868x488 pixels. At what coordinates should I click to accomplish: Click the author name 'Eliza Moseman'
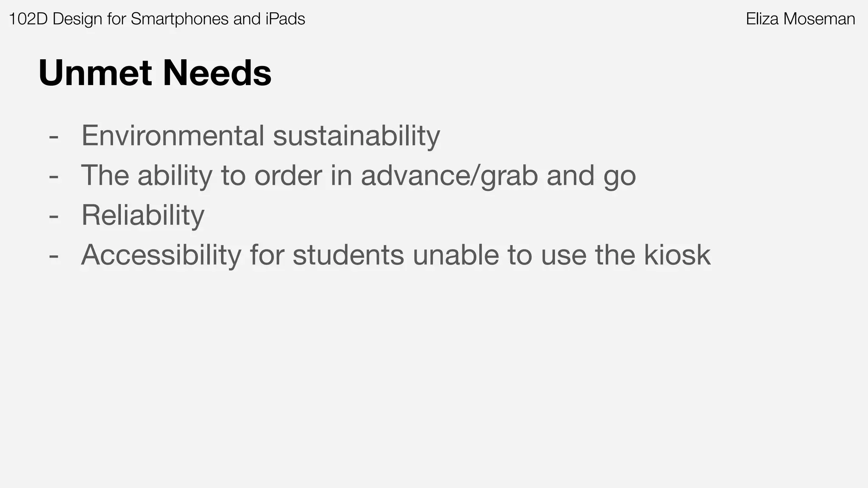[x=800, y=19]
